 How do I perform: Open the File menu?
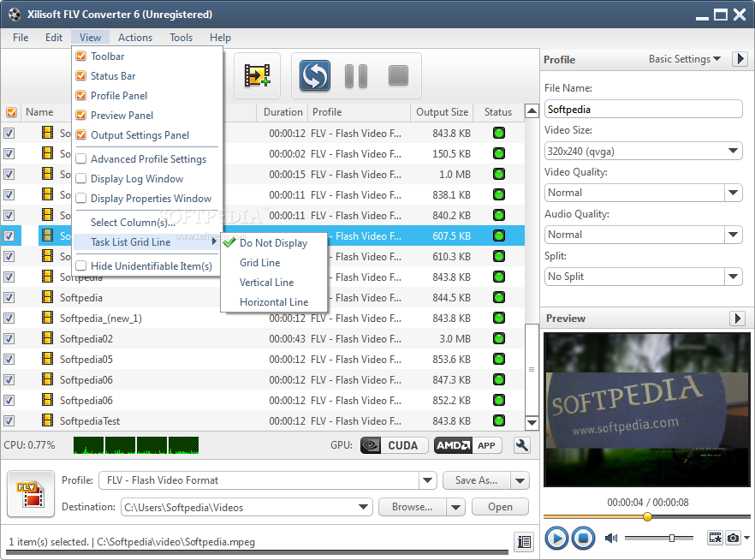point(21,38)
